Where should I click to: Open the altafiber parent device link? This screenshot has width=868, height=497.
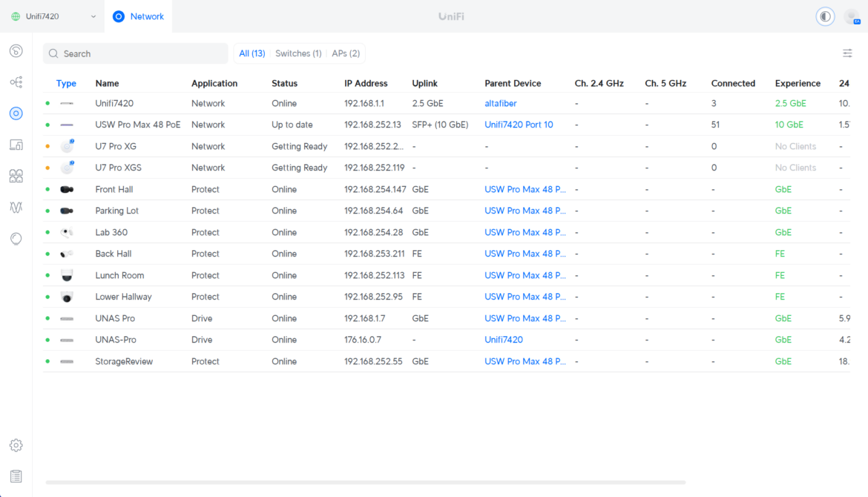(501, 104)
